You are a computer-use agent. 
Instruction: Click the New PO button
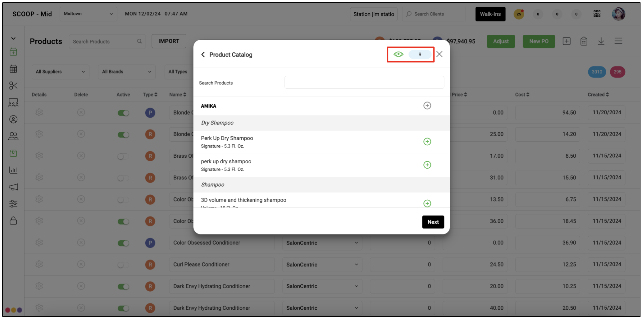click(539, 41)
